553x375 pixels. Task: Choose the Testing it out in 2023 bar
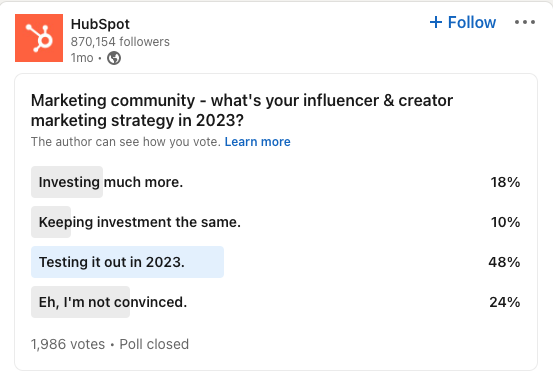(275, 262)
